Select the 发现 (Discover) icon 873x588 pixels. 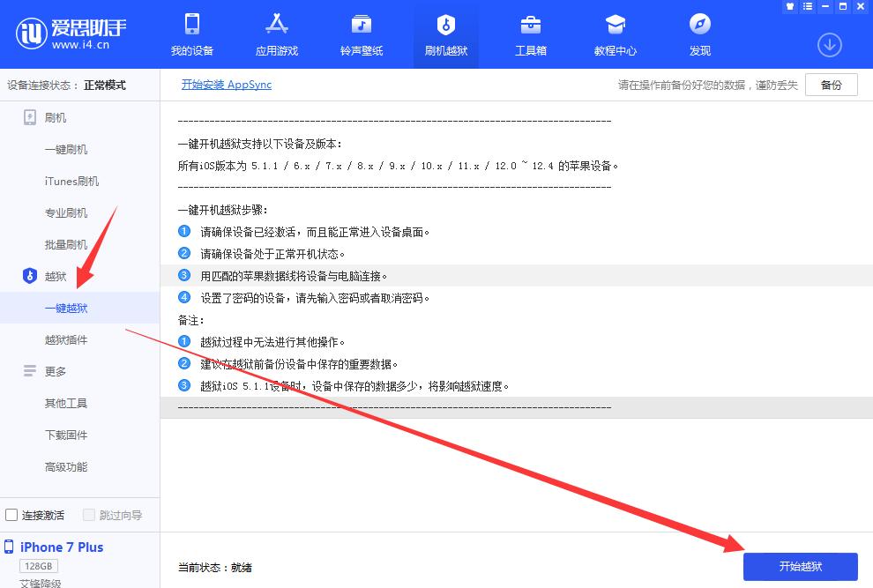699,35
